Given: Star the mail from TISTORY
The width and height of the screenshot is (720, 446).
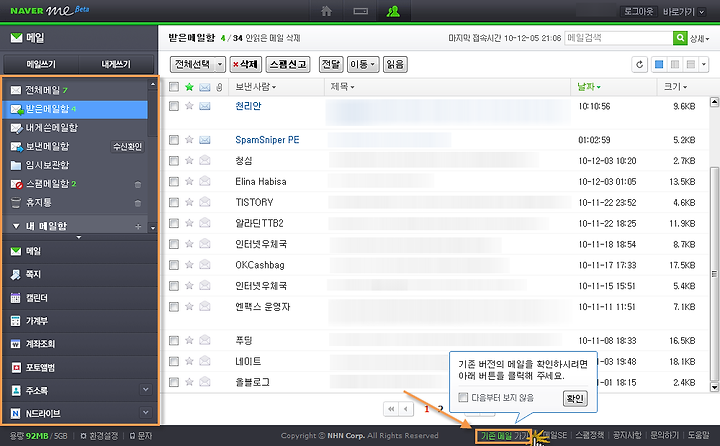Looking at the screenshot, I should (189, 202).
